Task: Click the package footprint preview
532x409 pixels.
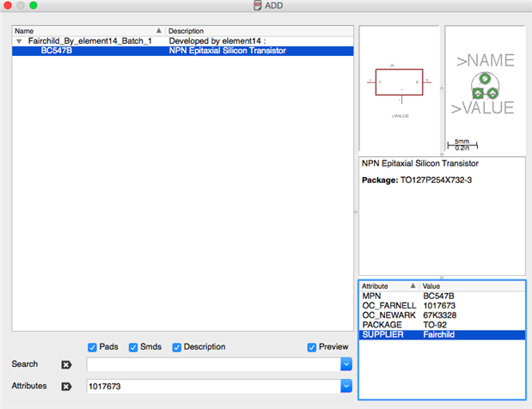Action: pyautogui.click(x=485, y=89)
